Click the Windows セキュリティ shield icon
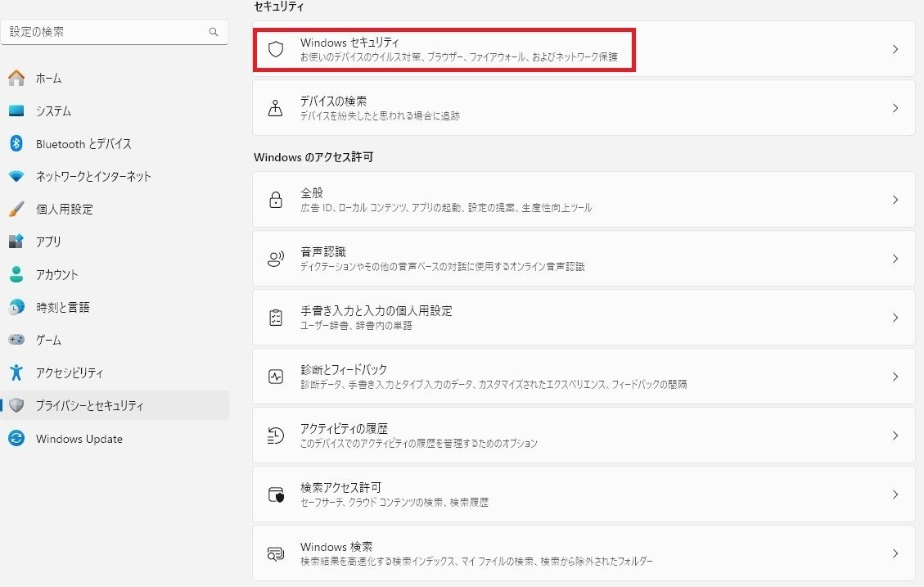The image size is (924, 587). point(275,49)
